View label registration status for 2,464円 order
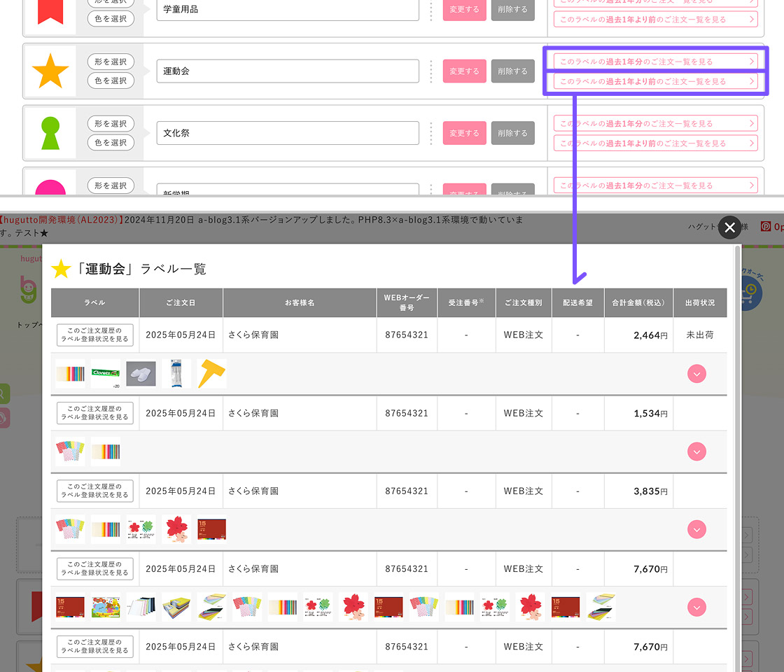Image resolution: width=784 pixels, height=672 pixels. (94, 335)
